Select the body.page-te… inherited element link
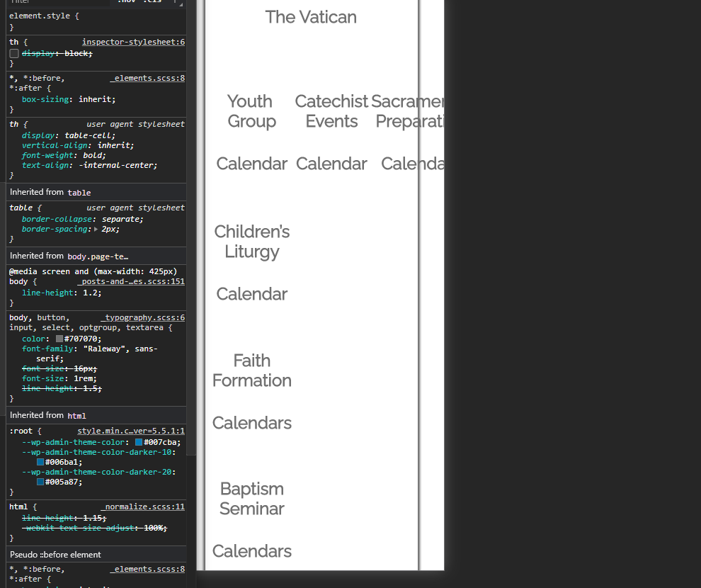This screenshot has height=588, width=701. click(98, 256)
